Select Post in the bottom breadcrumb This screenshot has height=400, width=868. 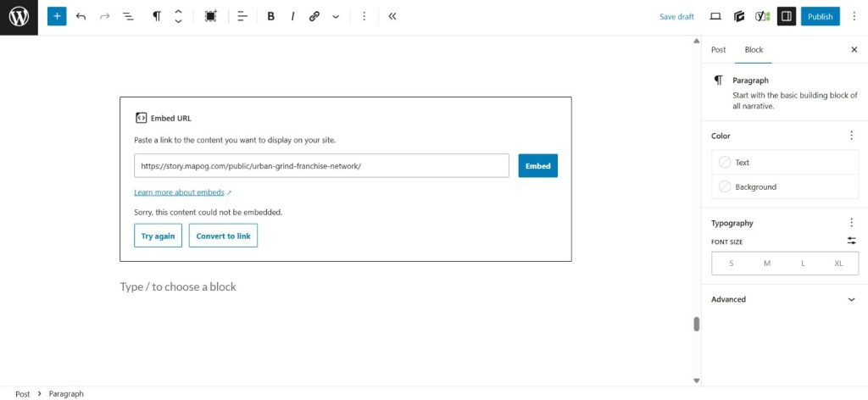pyautogui.click(x=23, y=394)
